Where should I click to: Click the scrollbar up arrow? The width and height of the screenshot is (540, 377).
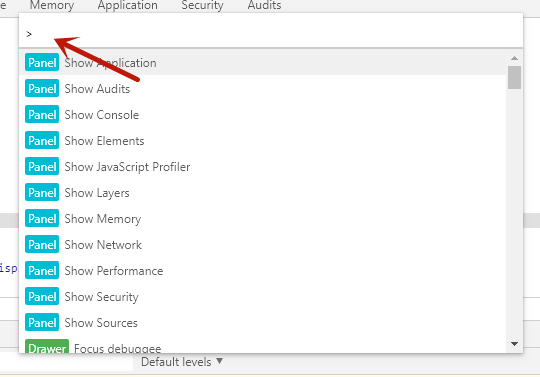[515, 58]
